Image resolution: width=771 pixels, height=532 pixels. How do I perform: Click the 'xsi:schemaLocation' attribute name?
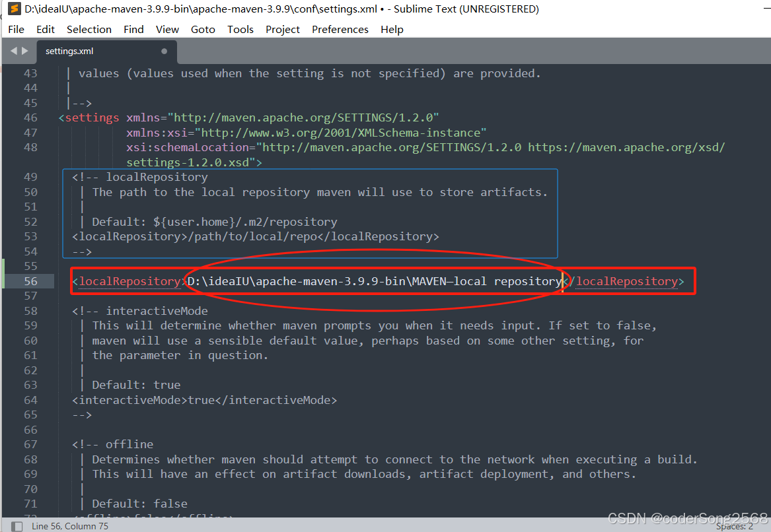click(x=188, y=147)
